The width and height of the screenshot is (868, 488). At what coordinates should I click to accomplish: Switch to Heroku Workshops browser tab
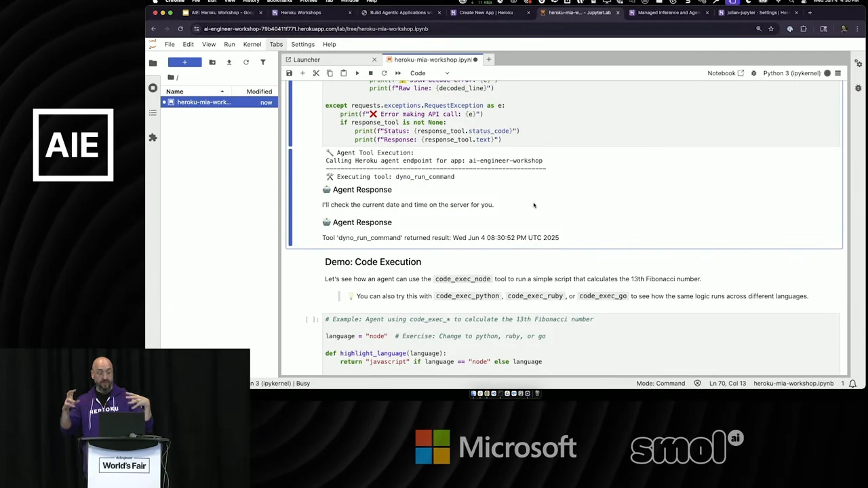pos(311,12)
